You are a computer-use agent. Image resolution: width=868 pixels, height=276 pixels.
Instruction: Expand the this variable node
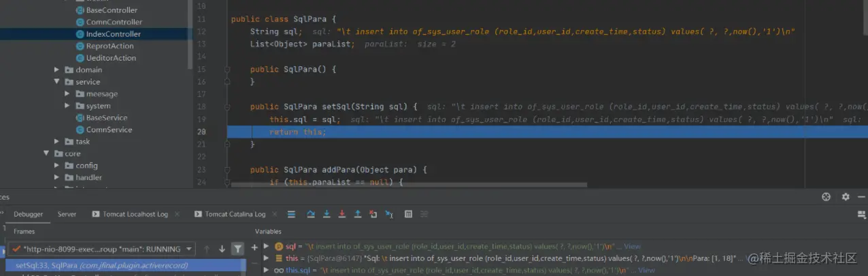coord(267,258)
